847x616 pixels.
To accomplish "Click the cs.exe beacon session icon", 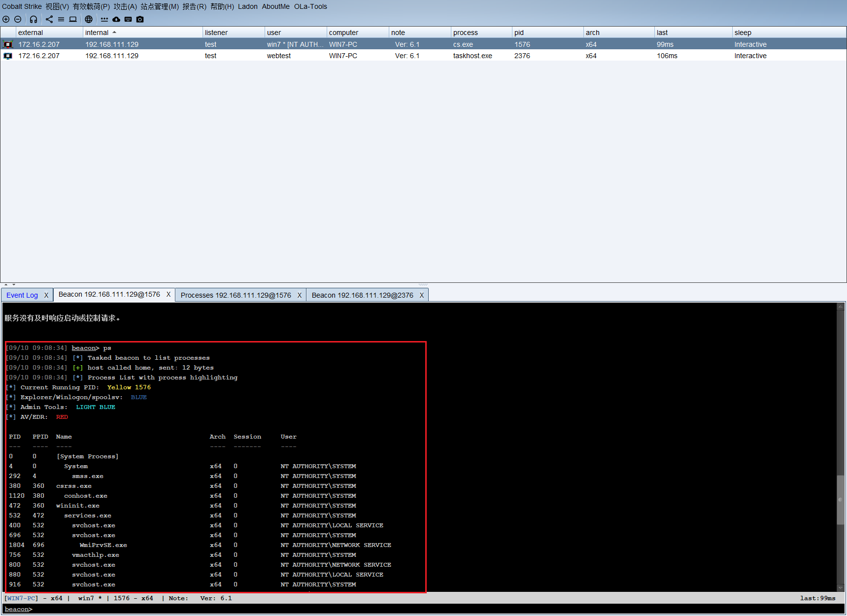I will tap(8, 44).
